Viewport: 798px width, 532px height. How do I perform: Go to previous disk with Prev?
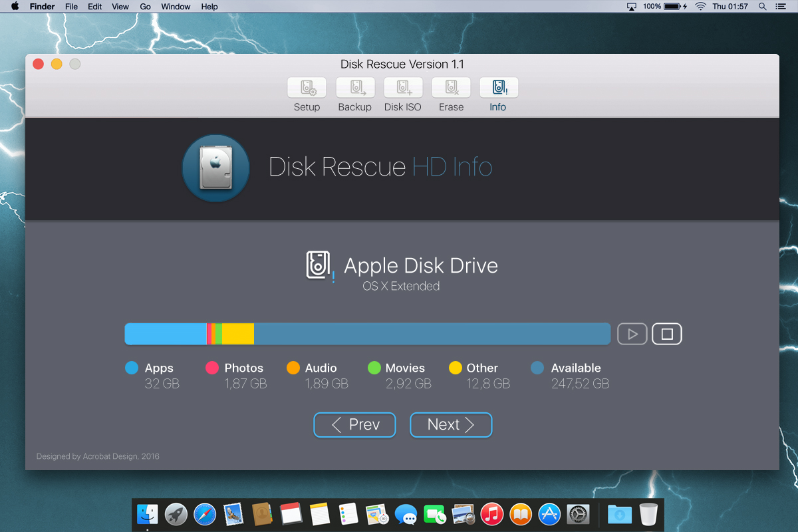point(354,425)
